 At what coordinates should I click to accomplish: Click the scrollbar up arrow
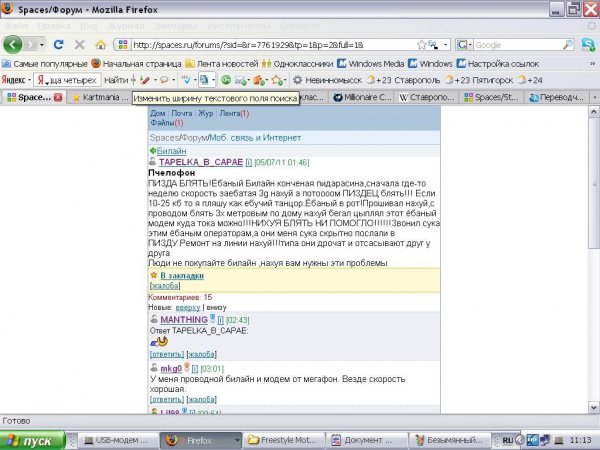[593, 112]
